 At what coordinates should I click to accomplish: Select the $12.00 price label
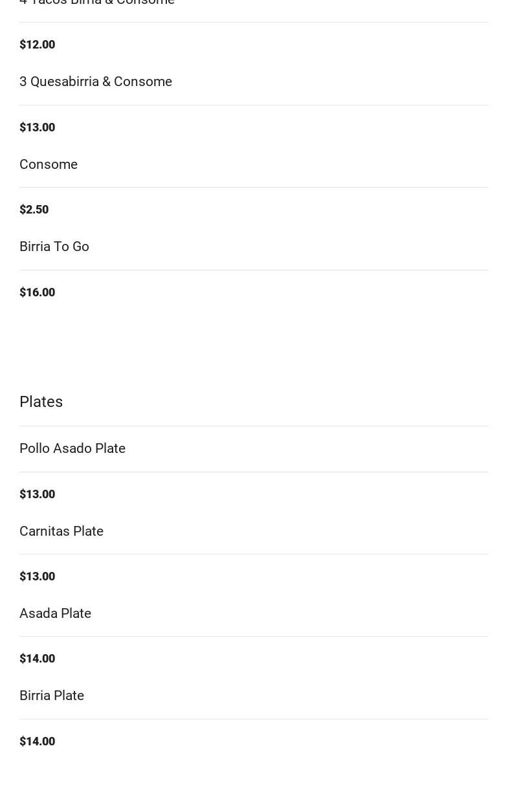(38, 45)
